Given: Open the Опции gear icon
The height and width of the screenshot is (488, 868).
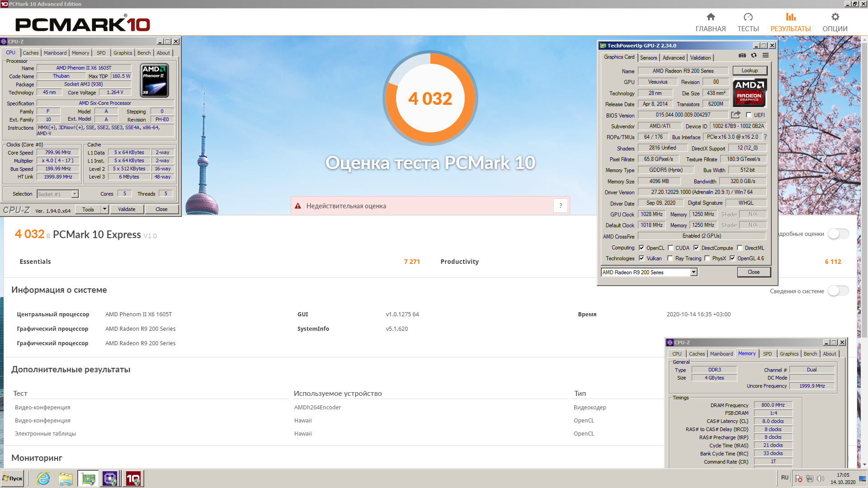Looking at the screenshot, I should pos(835,17).
